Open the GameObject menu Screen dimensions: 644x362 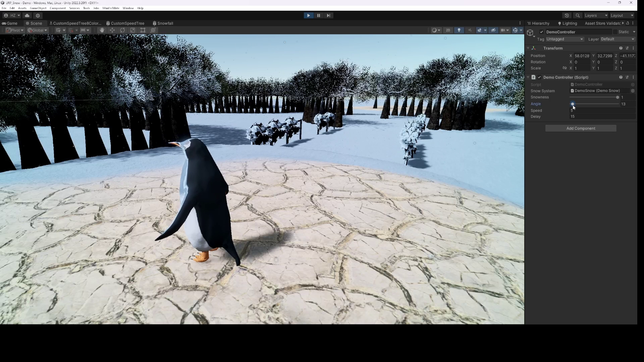point(38,8)
